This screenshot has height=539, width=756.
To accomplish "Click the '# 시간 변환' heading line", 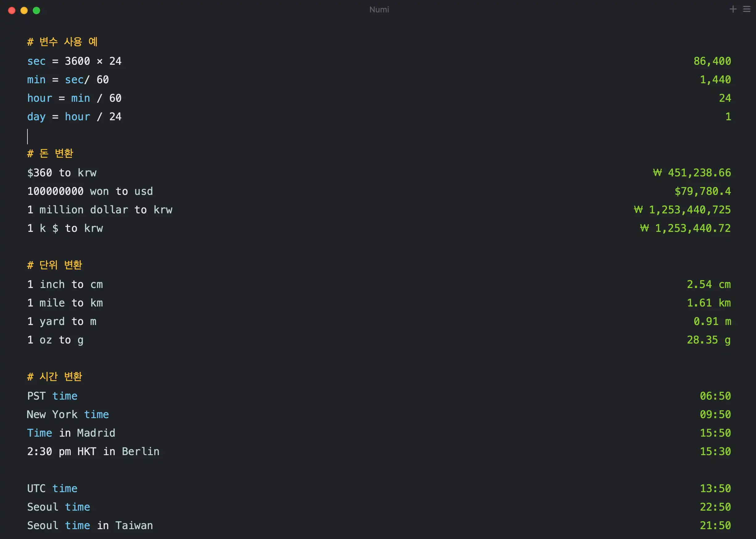I will [x=55, y=376].
